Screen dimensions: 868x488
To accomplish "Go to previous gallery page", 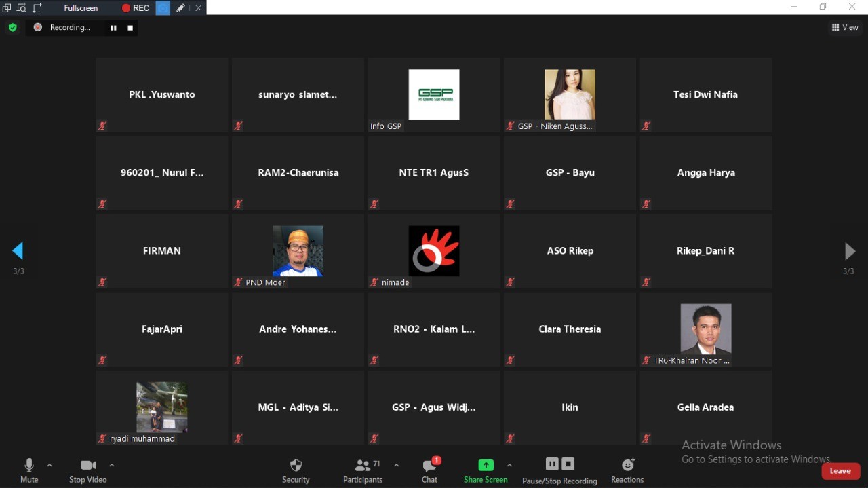I will (x=18, y=251).
